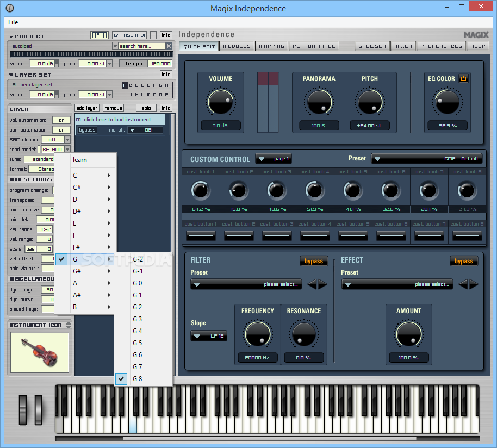Open Preferences
Image resolution: width=497 pixels, height=448 pixels.
coord(441,46)
